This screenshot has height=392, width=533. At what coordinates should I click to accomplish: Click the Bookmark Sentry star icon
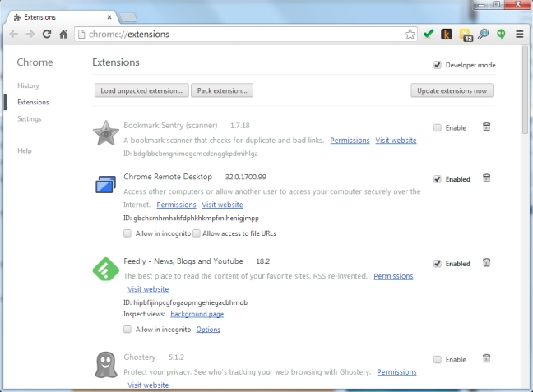tap(106, 133)
